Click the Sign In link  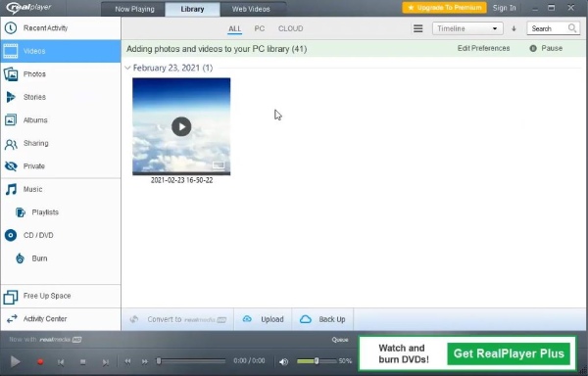click(504, 8)
